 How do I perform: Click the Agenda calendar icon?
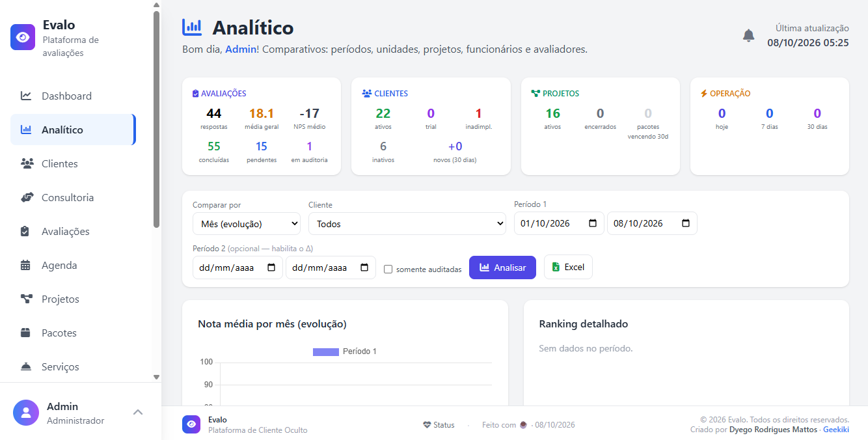25,265
